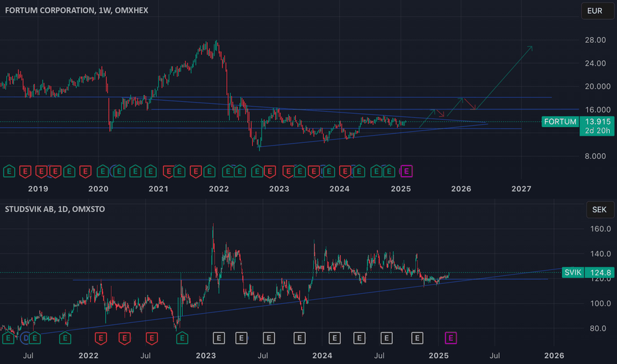This screenshot has height=364, width=617.
Task: Click the 2024 label on Studsvik time axis
Action: click(322, 356)
